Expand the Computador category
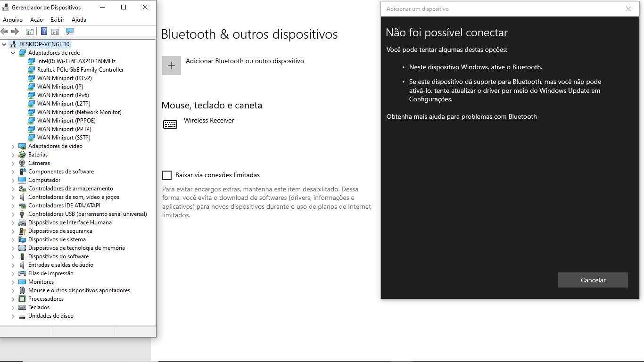The image size is (644, 362). [13, 180]
